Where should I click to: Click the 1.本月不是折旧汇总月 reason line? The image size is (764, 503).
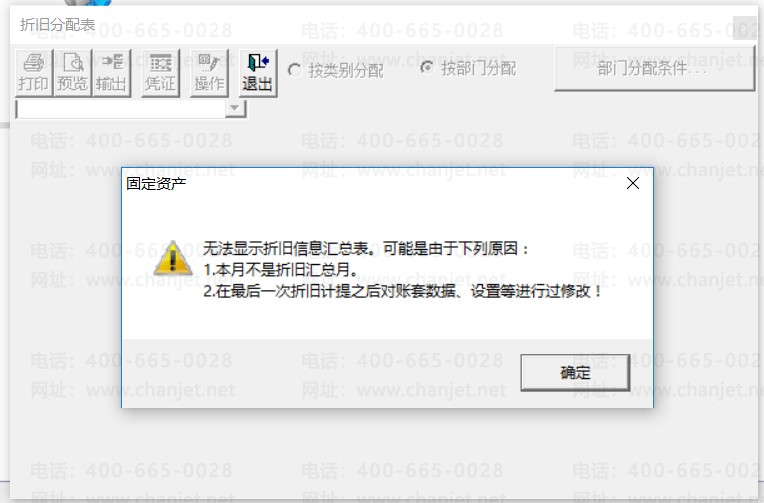[x=281, y=270]
